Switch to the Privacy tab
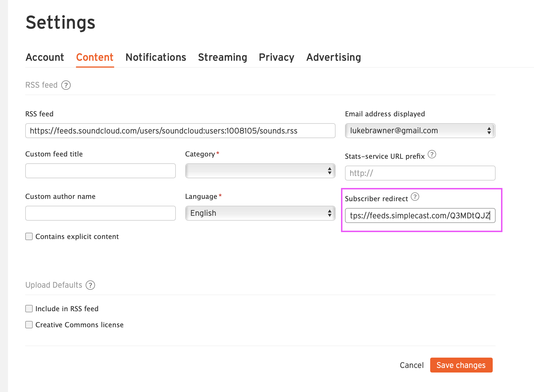 click(x=276, y=57)
